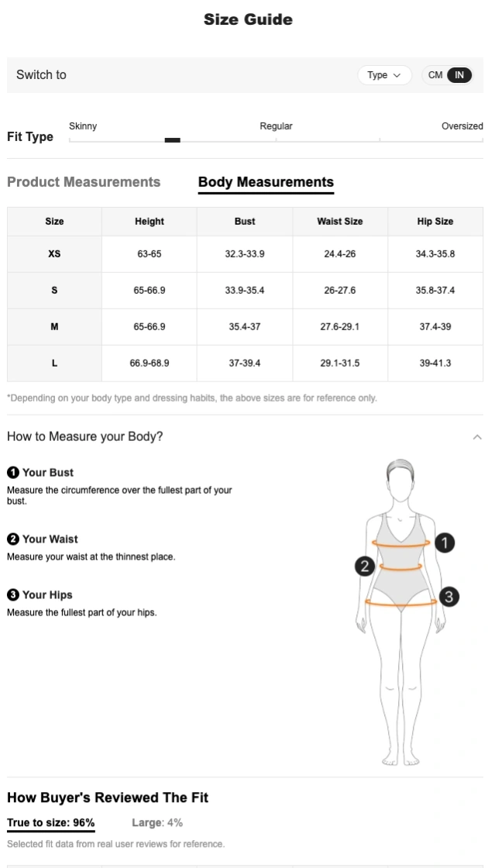Click the bust marker number 1 on figure

click(445, 542)
